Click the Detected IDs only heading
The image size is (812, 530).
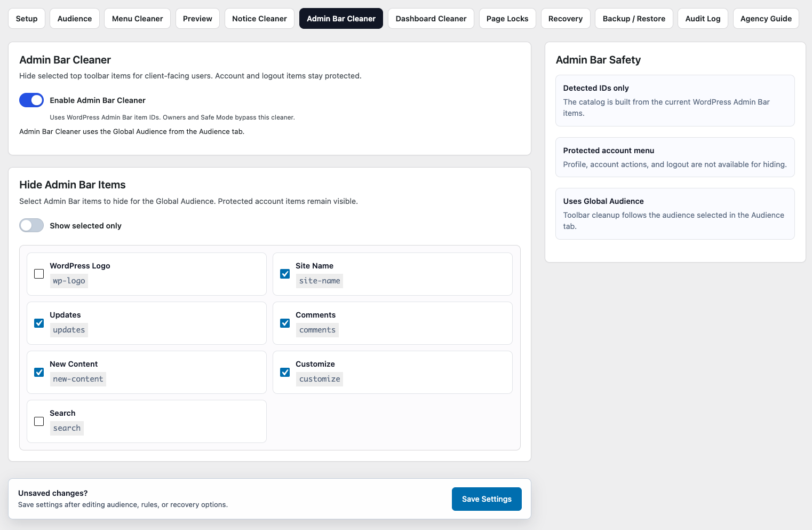point(596,88)
